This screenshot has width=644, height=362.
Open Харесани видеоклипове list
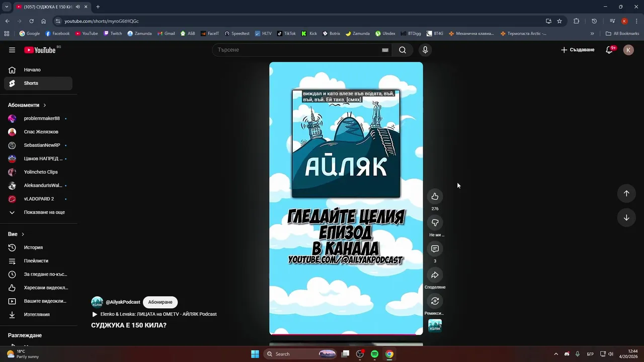[x=38, y=288]
